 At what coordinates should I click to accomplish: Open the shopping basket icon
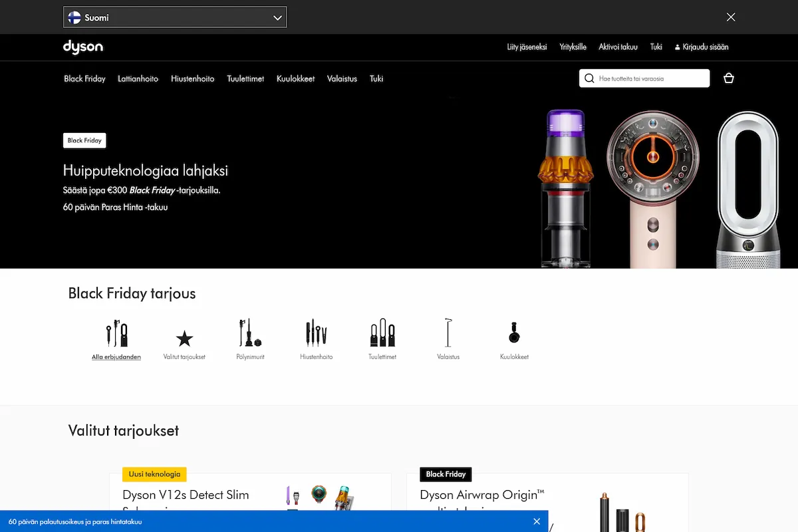point(728,78)
